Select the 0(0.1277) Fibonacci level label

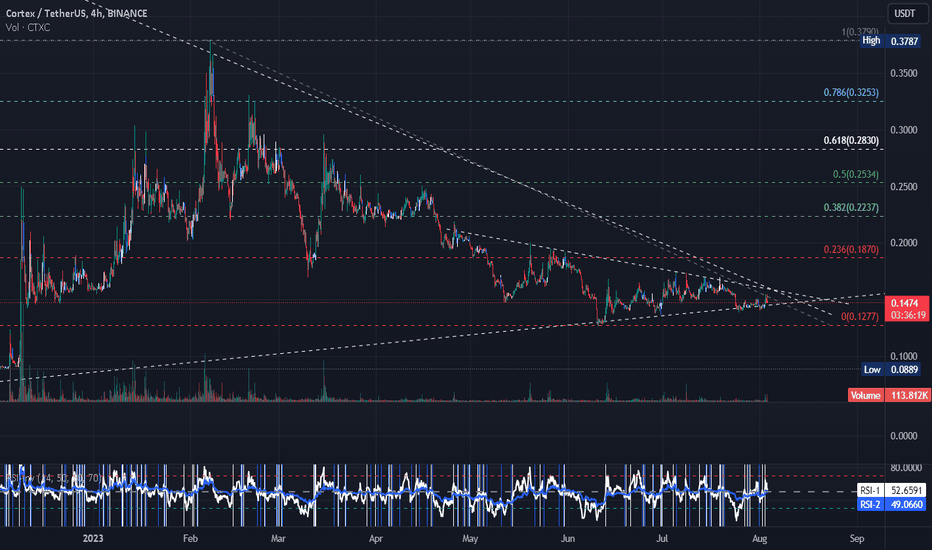859,317
